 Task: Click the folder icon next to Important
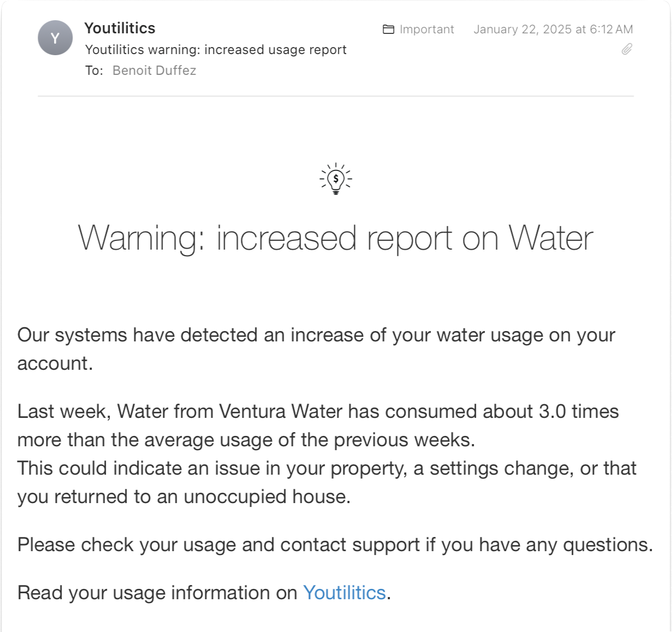click(388, 29)
